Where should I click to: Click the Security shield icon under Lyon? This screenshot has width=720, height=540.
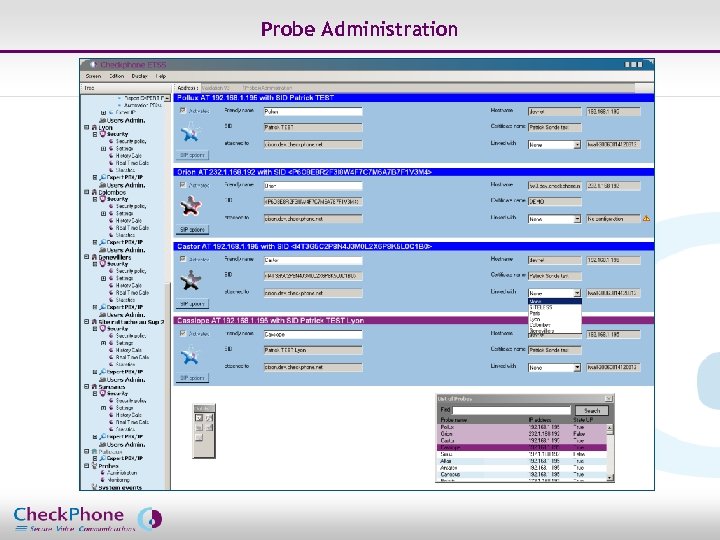pos(103,134)
